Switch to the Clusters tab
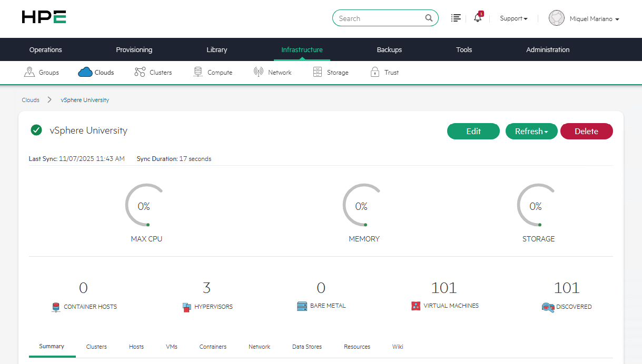The width and height of the screenshot is (642, 364). click(96, 347)
